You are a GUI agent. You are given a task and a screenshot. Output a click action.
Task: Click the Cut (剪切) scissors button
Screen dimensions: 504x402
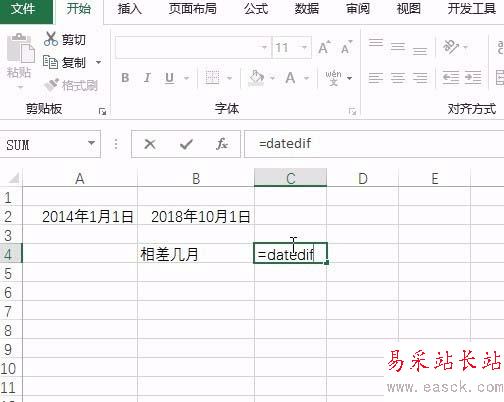65,40
